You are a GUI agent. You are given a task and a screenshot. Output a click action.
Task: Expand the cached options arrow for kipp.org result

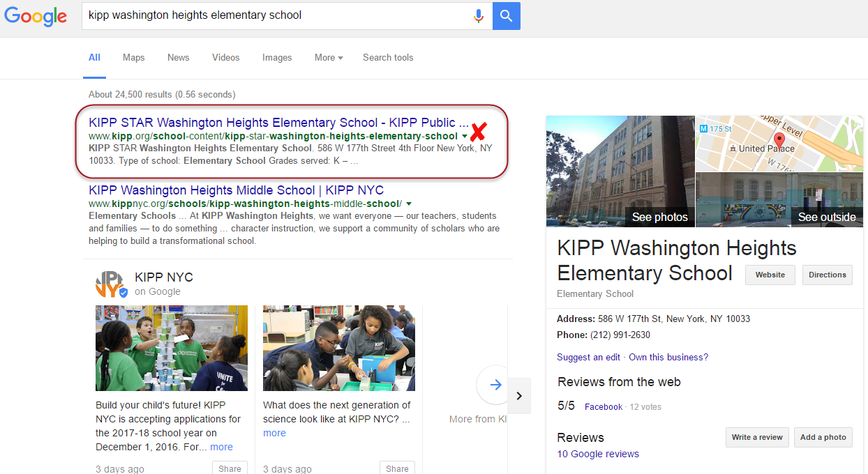(465, 136)
